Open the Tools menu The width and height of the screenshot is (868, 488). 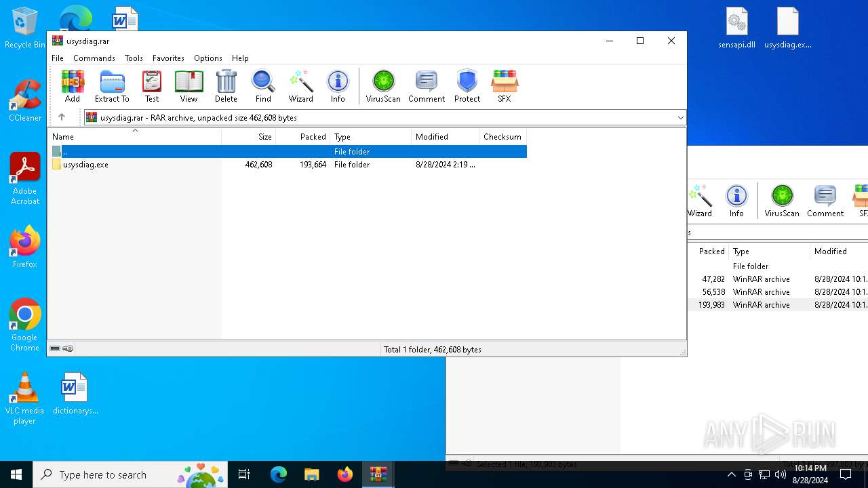coord(134,58)
